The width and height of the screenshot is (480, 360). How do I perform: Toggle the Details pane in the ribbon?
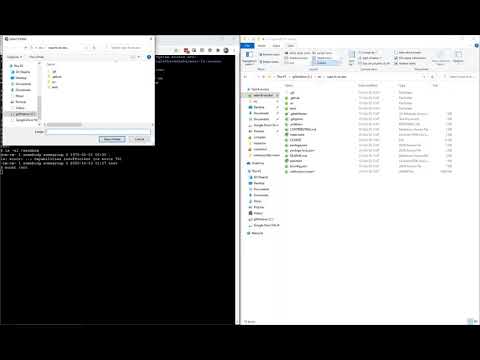[x=269, y=62]
